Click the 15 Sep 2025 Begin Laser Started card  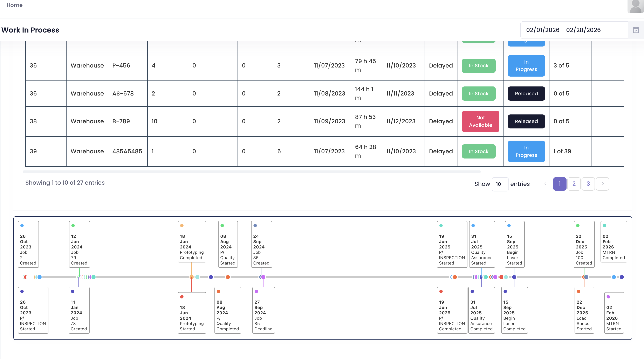click(514, 244)
